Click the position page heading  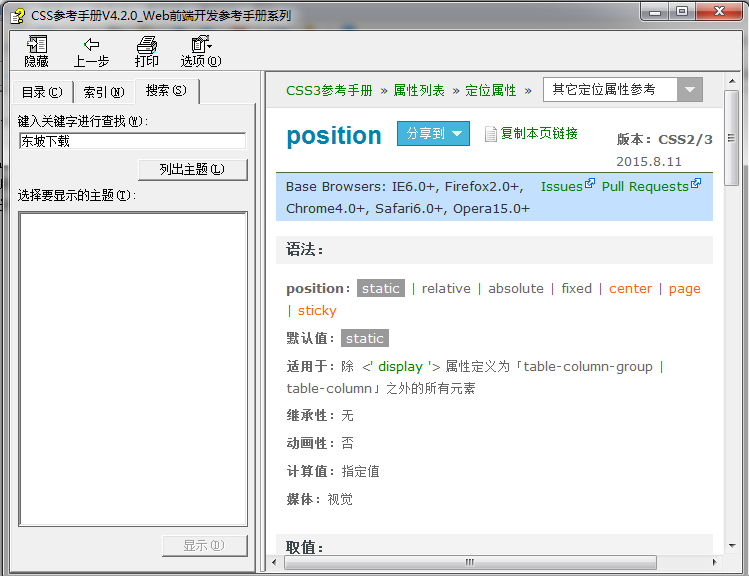click(x=334, y=136)
